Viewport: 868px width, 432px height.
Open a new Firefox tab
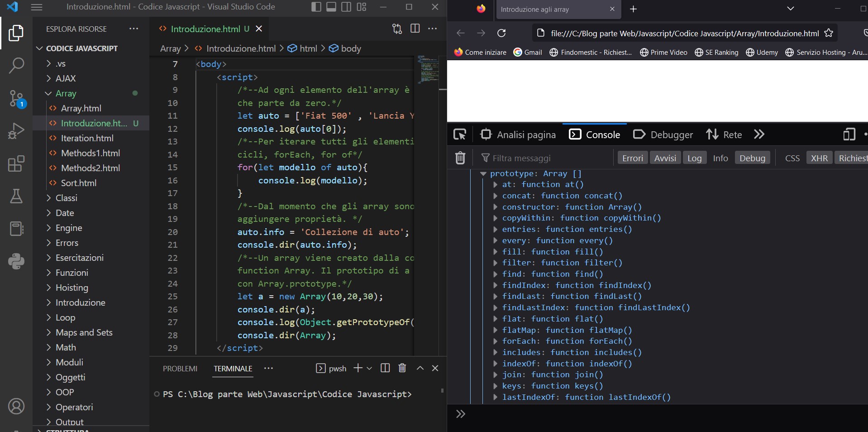point(633,9)
